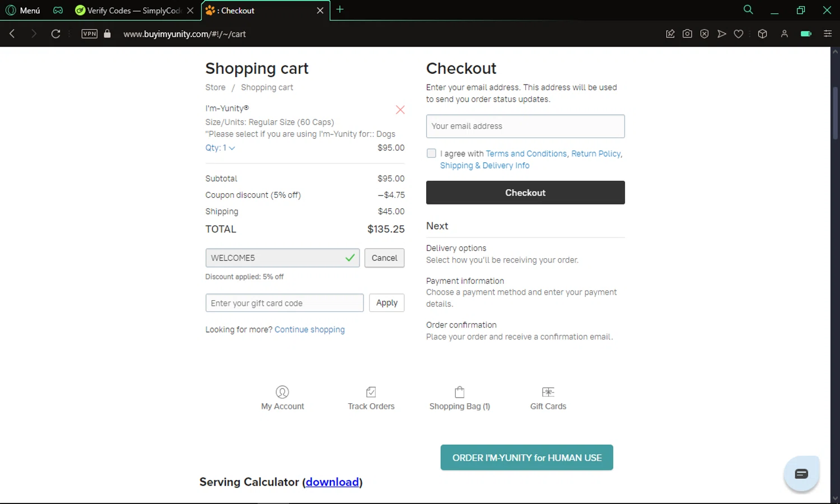This screenshot has width=840, height=504.
Task: Open the easy setup sliders icon
Action: click(x=828, y=34)
